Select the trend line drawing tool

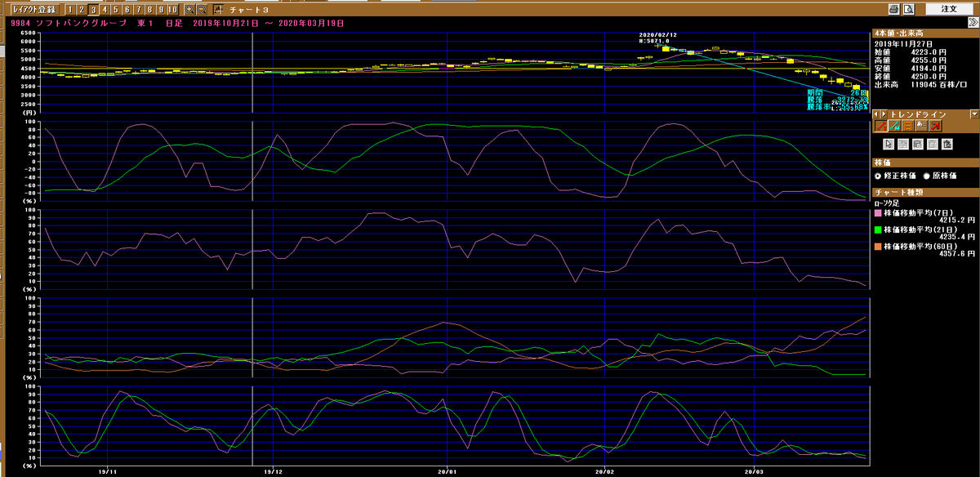[881, 126]
